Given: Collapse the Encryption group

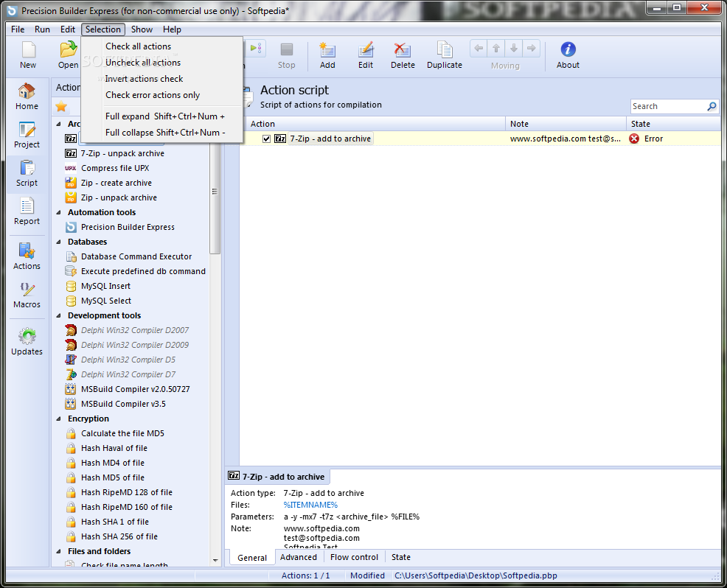Looking at the screenshot, I should pos(58,419).
